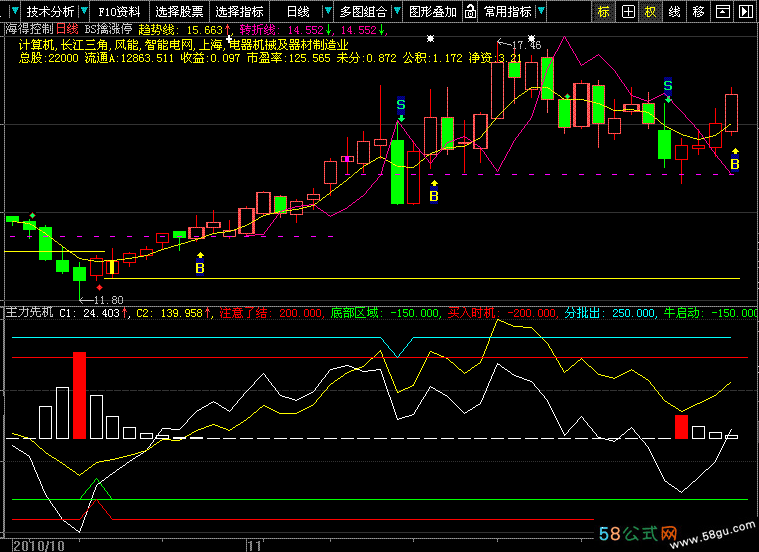Click the 移 move button

698,11
